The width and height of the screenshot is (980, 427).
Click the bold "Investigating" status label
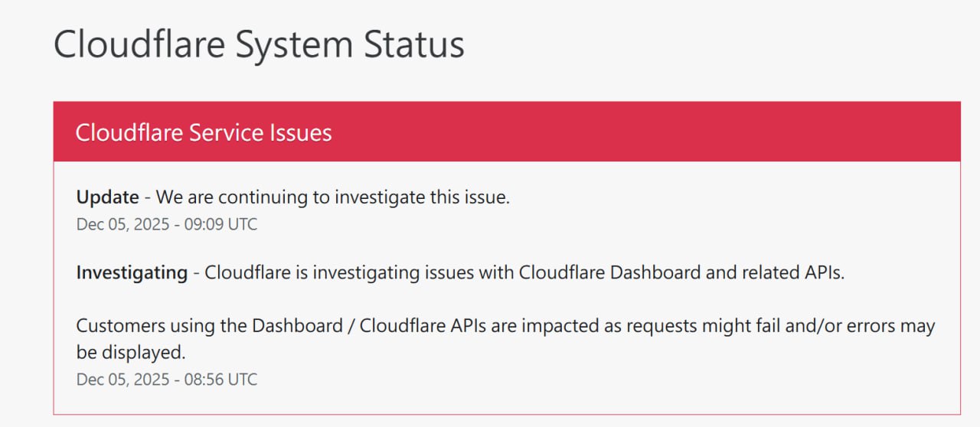click(132, 272)
